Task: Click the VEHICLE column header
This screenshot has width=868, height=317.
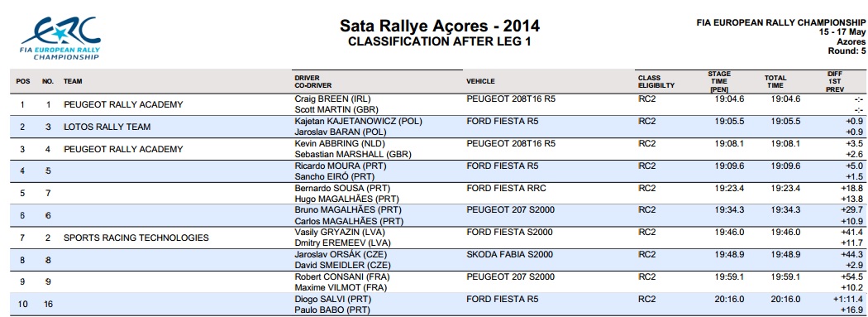Action: [480, 81]
